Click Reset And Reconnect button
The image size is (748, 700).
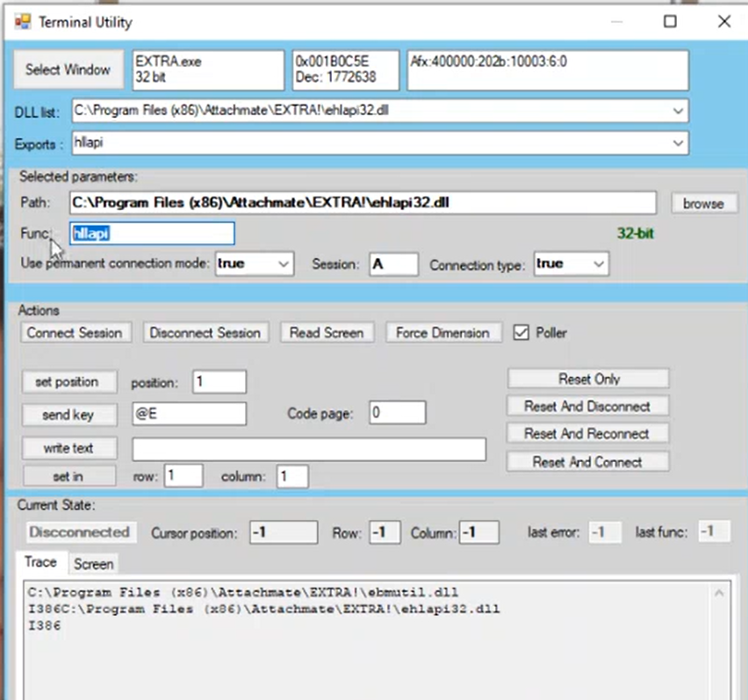click(587, 434)
